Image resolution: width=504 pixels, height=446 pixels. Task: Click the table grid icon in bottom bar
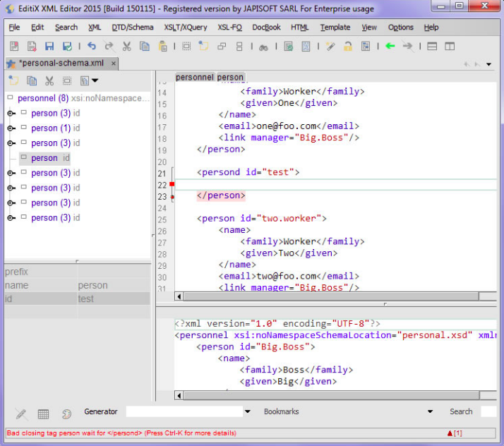[43, 414]
